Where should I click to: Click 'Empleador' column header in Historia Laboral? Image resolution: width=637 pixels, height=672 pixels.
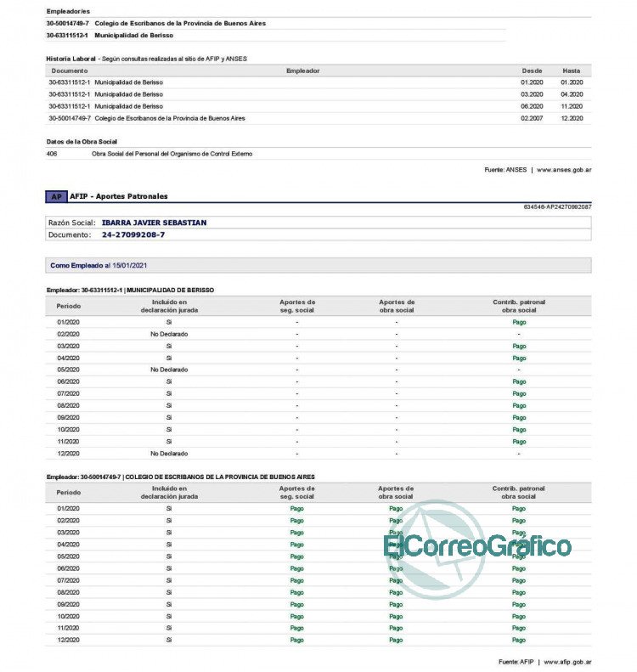pyautogui.click(x=303, y=71)
